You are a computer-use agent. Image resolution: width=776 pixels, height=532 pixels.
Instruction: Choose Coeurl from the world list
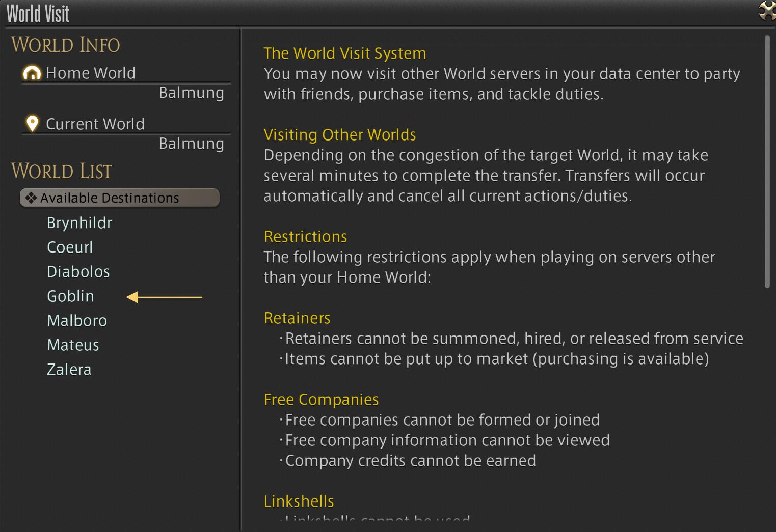70,247
